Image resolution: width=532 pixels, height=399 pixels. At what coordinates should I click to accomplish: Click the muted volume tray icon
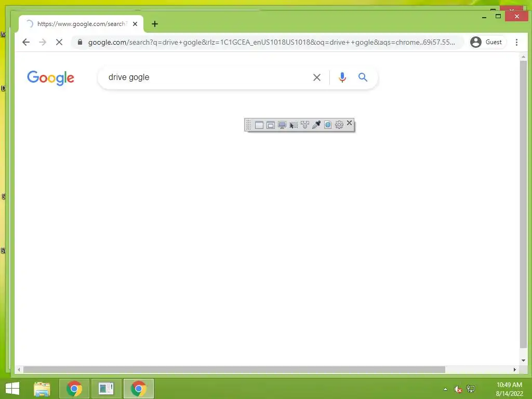coord(458,389)
